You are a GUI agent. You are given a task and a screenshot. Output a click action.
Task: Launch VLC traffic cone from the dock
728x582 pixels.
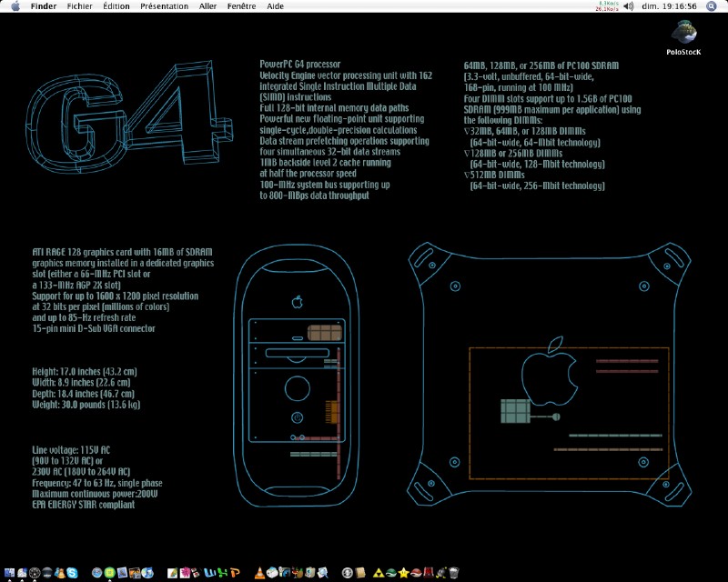(x=260, y=573)
